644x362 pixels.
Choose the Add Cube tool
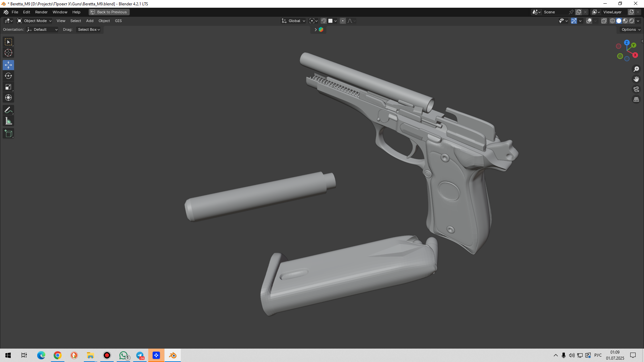[x=8, y=134]
